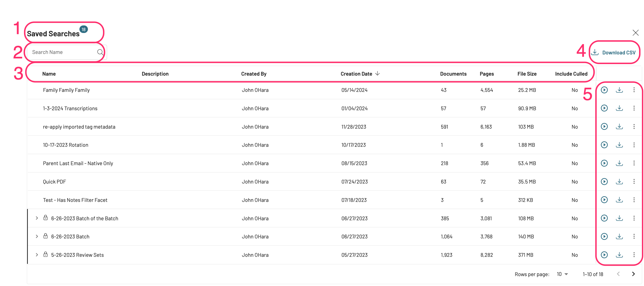The image size is (644, 286).
Task: Open more options for Family Family Family
Action: 634,90
